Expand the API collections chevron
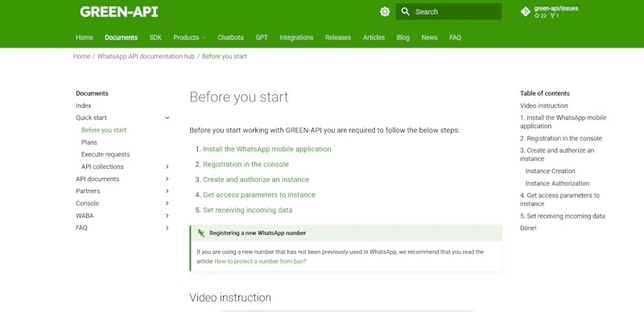The height and width of the screenshot is (312, 644). [x=167, y=166]
